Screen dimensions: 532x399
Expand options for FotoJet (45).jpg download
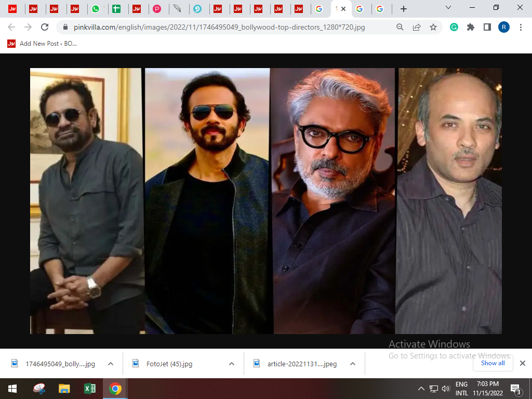click(231, 364)
